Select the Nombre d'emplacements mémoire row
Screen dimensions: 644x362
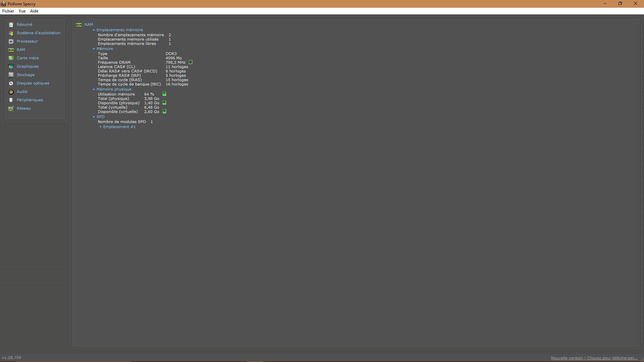point(134,35)
